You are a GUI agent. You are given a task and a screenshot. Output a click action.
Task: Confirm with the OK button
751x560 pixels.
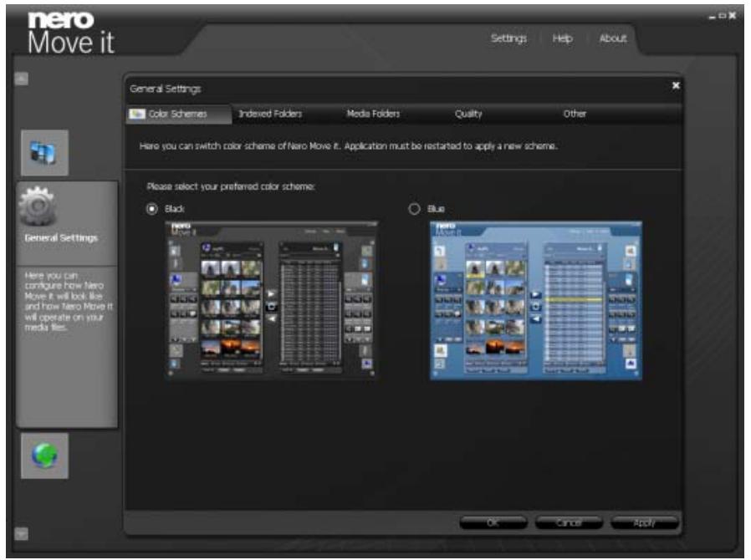coord(493,522)
